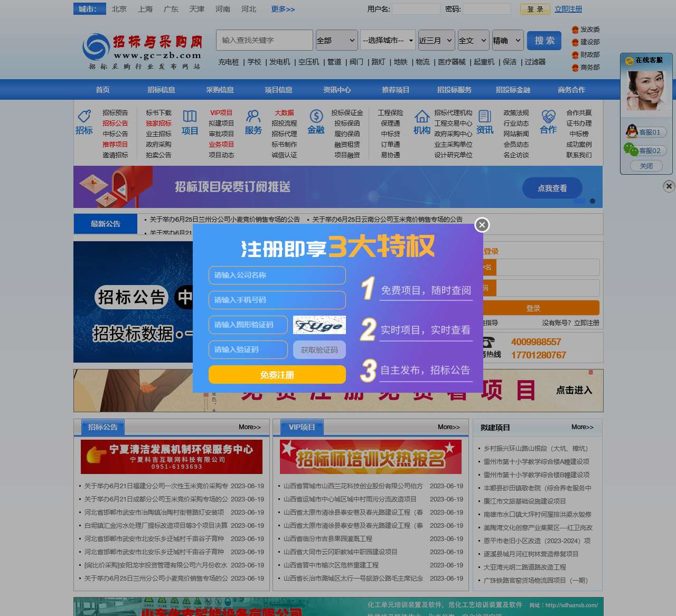Image resolution: width=676 pixels, height=616 pixels.
Task: Click More>> in 拟建项目 panel
Action: coord(583,427)
